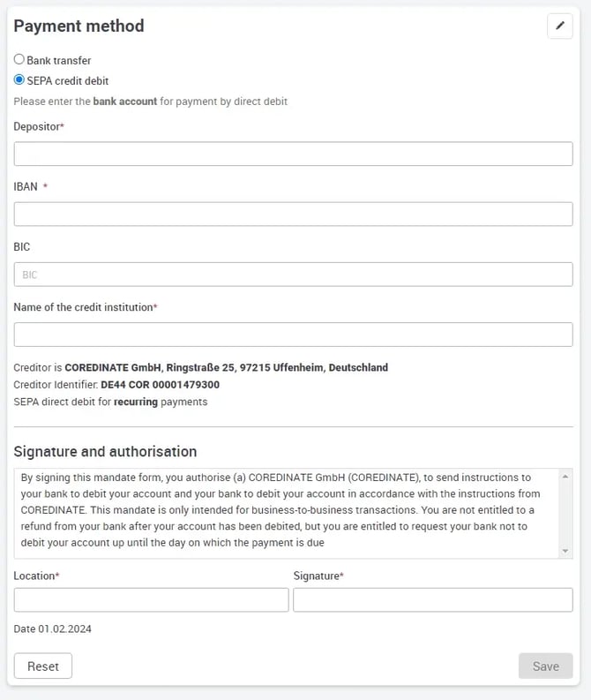Click the Payment method heading
This screenshot has height=700, width=591.
point(79,26)
